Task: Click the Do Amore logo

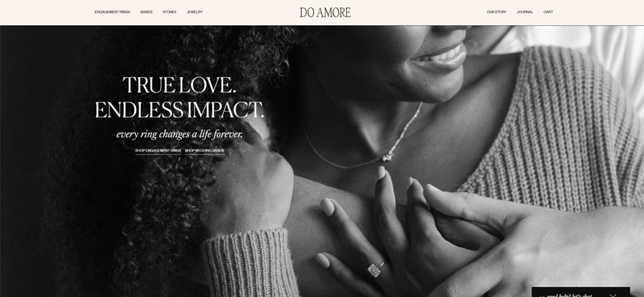Action: coord(325,12)
